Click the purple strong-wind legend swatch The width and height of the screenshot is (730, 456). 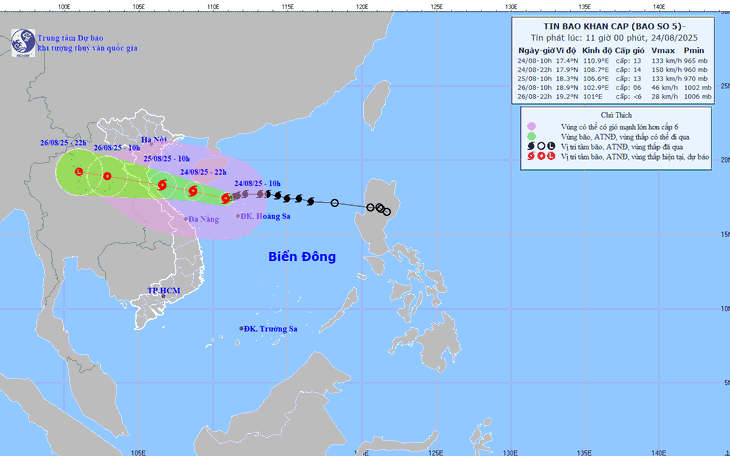(x=531, y=126)
